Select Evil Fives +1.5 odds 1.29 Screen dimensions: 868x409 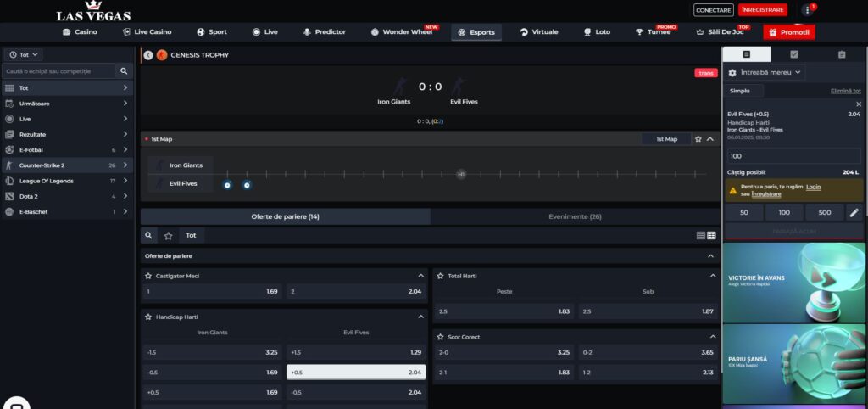tap(357, 352)
